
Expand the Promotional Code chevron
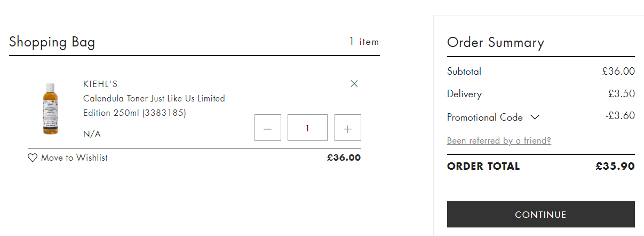pos(535,117)
